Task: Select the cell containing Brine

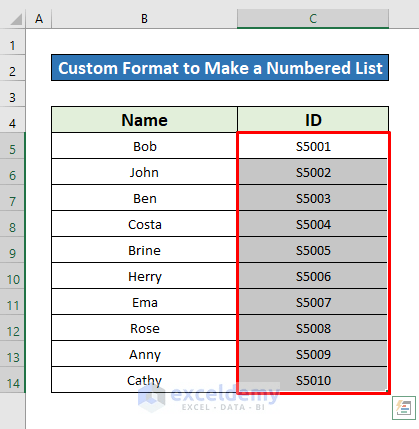Action: pos(144,250)
